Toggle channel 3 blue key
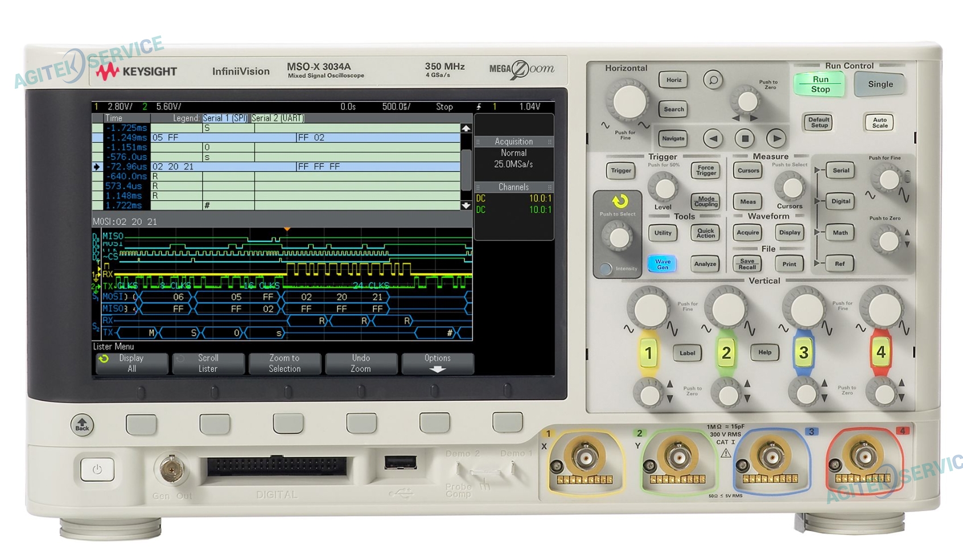The height and width of the screenshot is (560, 963). coord(804,353)
